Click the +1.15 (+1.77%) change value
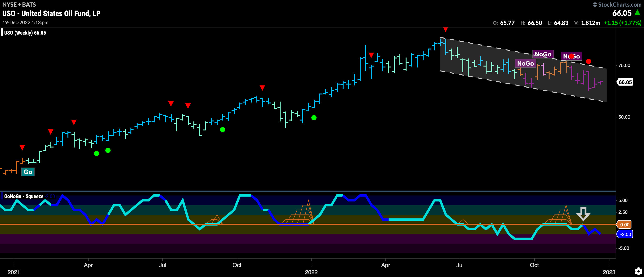This screenshot has width=644, height=277. (x=622, y=23)
